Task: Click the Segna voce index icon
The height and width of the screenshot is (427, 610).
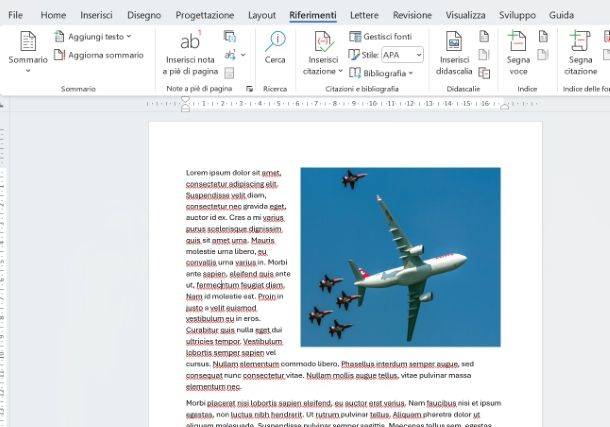Action: tap(517, 43)
